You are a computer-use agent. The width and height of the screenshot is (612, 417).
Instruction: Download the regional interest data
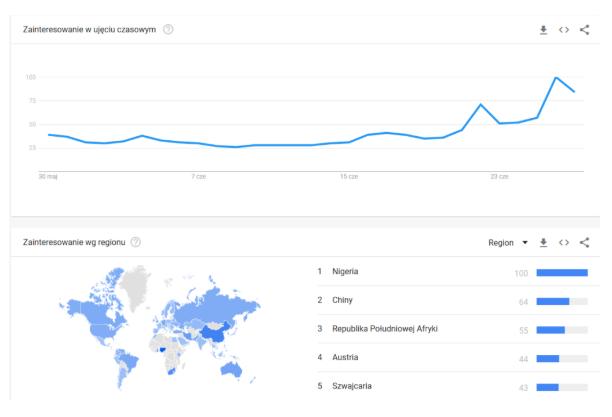(x=544, y=242)
